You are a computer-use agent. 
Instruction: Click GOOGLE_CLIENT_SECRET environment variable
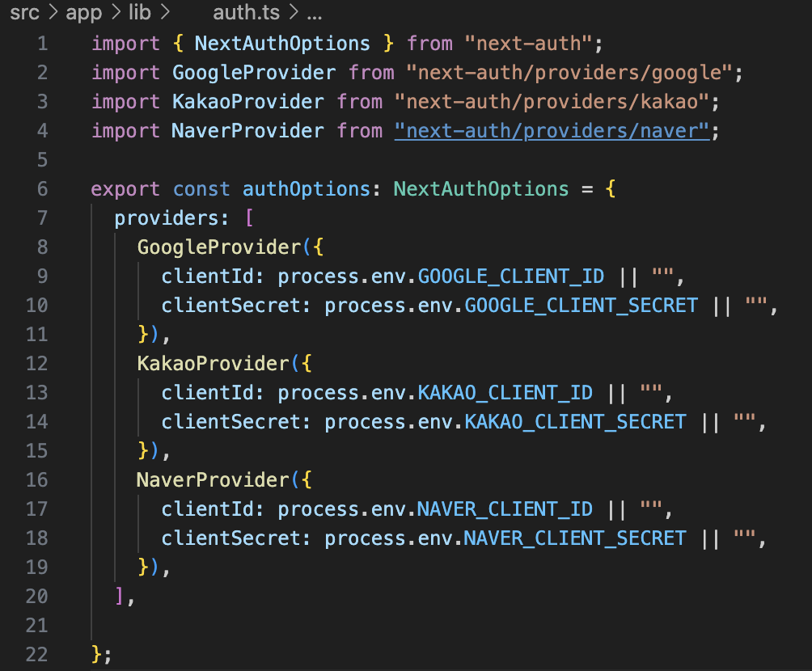pyautogui.click(x=581, y=306)
